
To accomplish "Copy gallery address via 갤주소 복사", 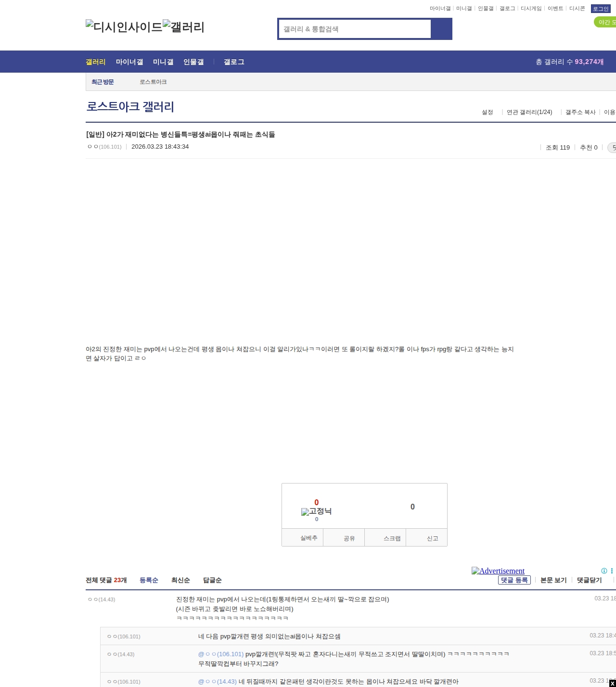I will (x=580, y=112).
